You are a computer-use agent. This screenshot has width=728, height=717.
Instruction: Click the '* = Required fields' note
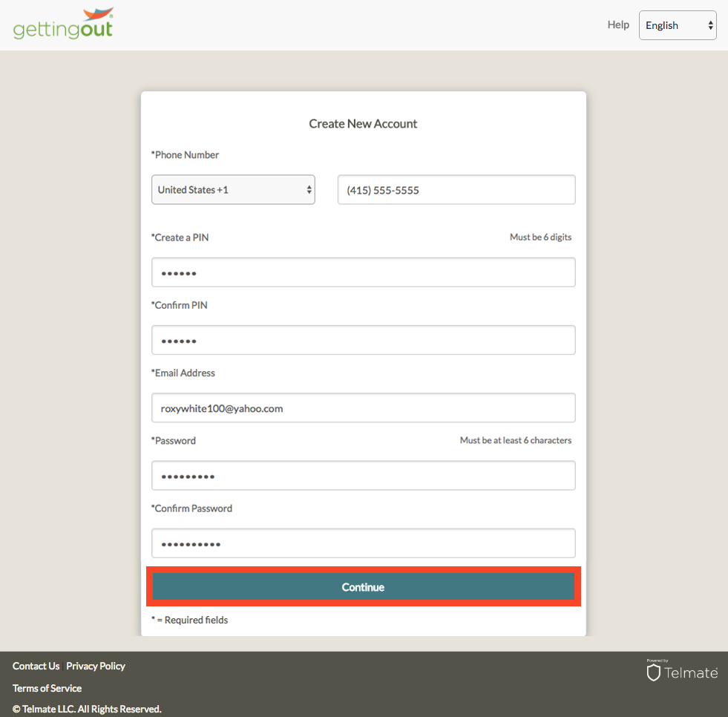tap(189, 620)
